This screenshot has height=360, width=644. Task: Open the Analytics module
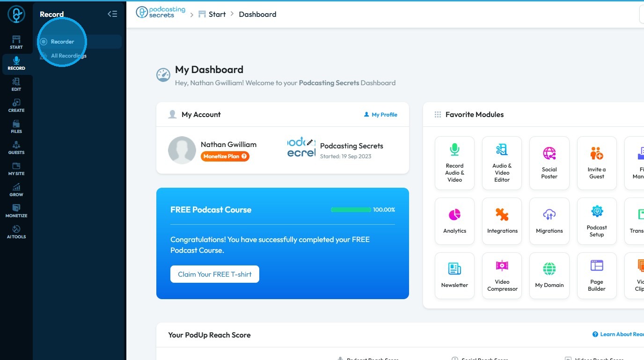(454, 221)
